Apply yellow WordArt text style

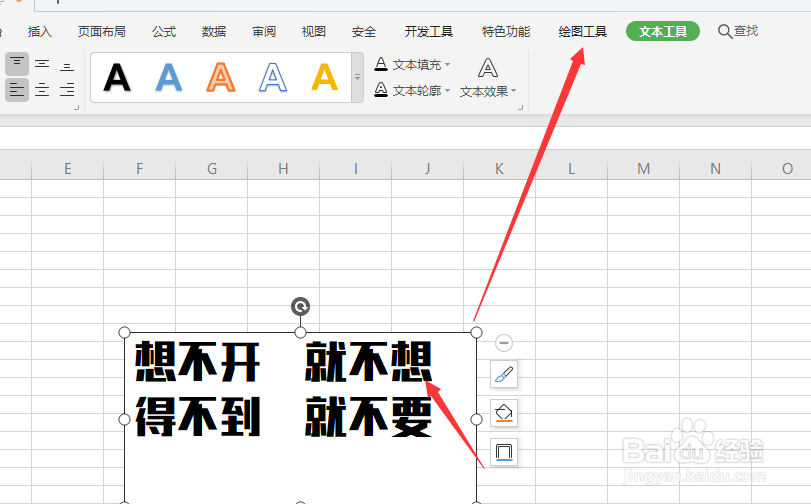coord(324,78)
